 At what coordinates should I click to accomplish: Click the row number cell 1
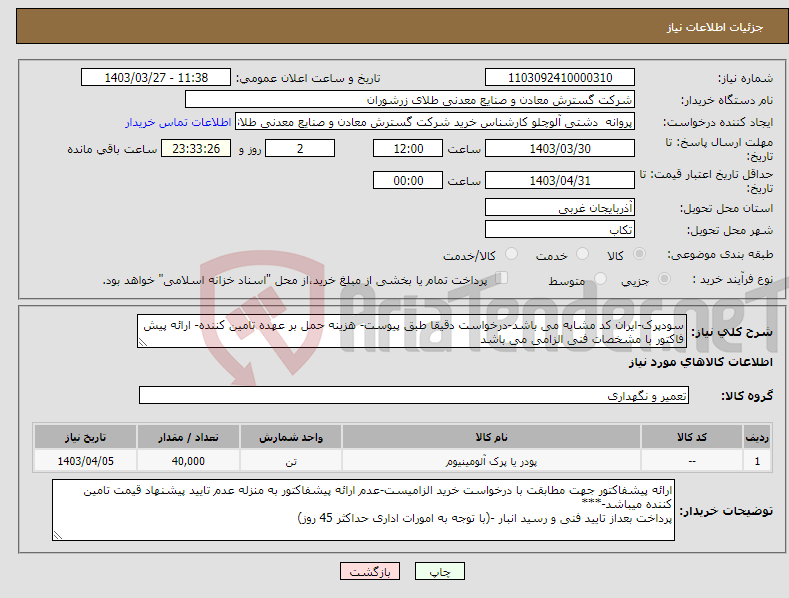(x=757, y=461)
